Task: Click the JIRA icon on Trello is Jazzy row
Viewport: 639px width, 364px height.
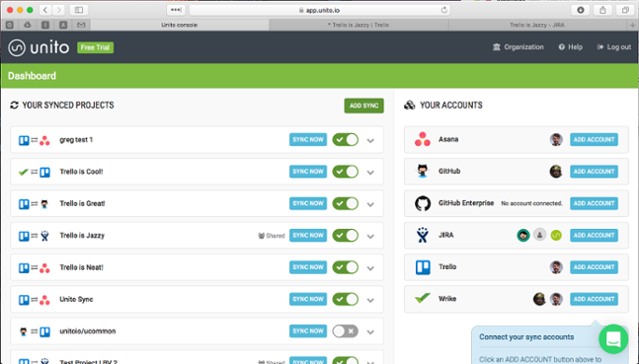Action: pyautogui.click(x=44, y=236)
